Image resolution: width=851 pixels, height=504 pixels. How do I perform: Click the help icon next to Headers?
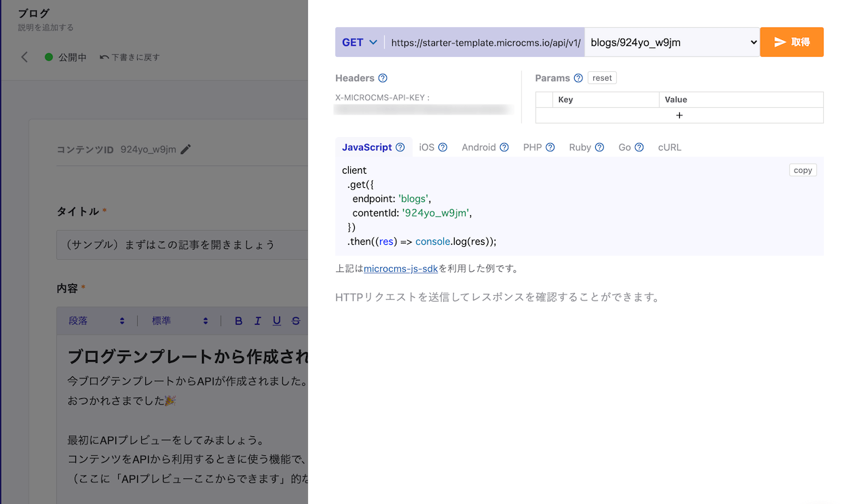(383, 78)
